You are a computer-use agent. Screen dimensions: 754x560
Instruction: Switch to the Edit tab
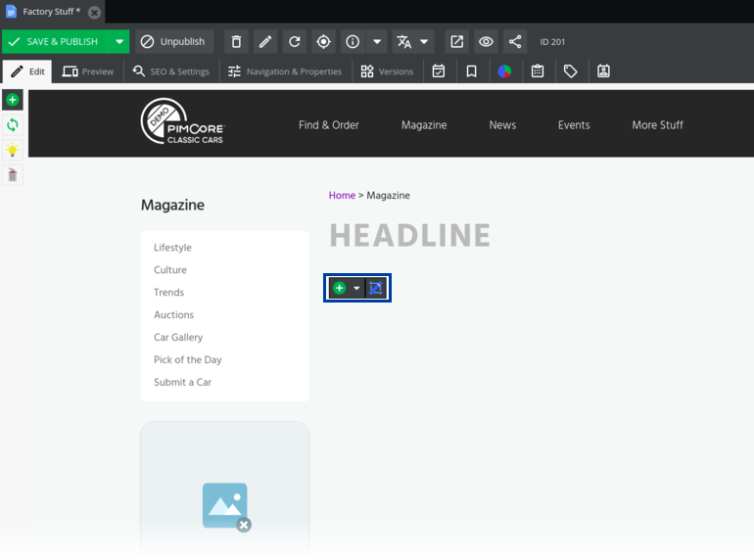(27, 71)
